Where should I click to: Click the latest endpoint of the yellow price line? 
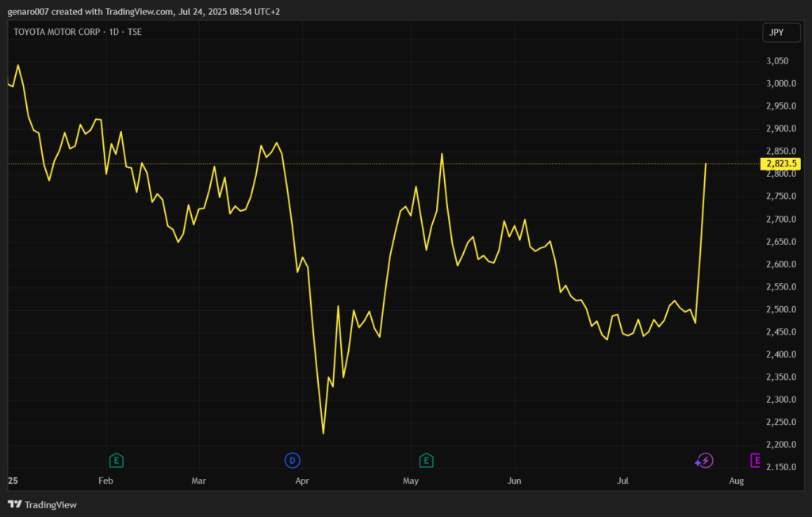click(706, 163)
